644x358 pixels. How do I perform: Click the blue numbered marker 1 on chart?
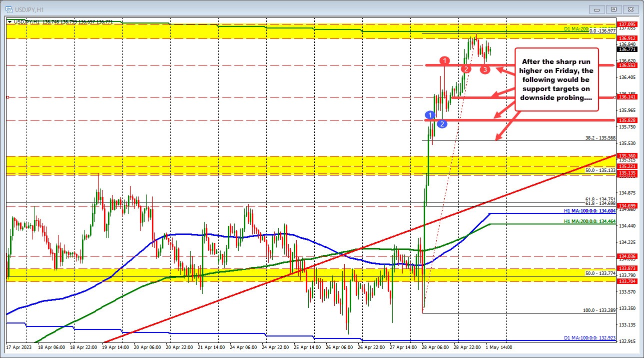click(430, 114)
